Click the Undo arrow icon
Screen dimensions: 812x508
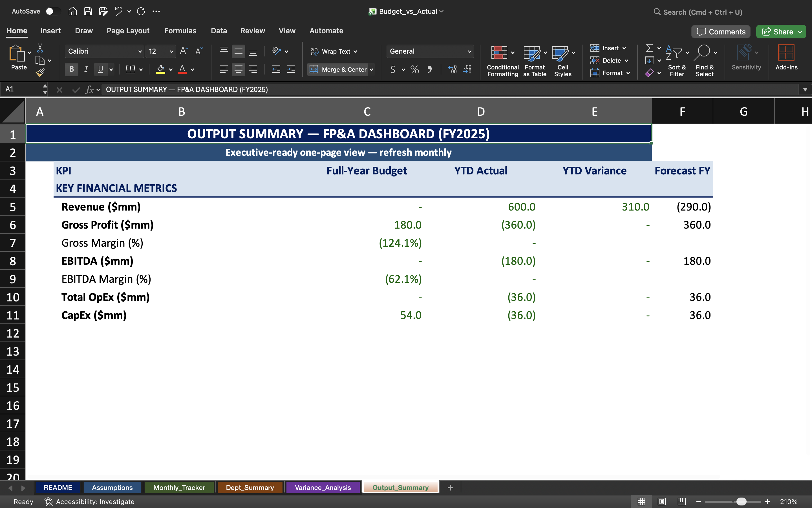pos(118,11)
